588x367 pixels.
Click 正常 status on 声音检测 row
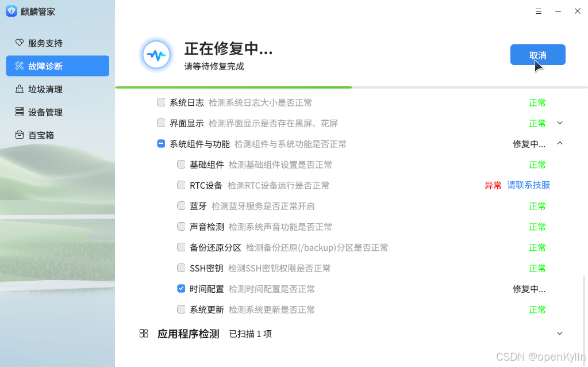[x=537, y=227]
